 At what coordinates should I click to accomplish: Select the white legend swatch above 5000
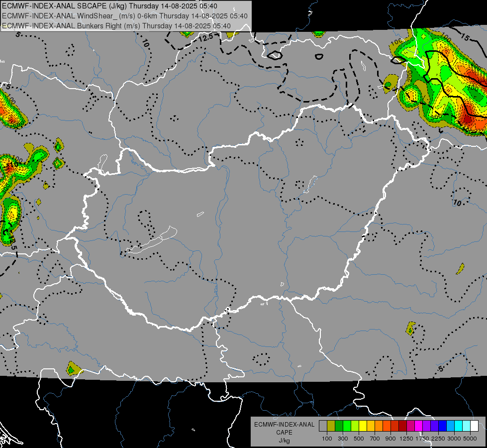474,426
